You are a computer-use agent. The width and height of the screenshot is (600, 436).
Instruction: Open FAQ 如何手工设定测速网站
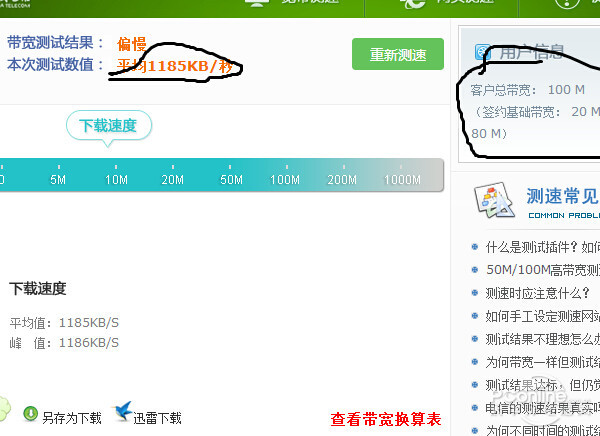[542, 316]
